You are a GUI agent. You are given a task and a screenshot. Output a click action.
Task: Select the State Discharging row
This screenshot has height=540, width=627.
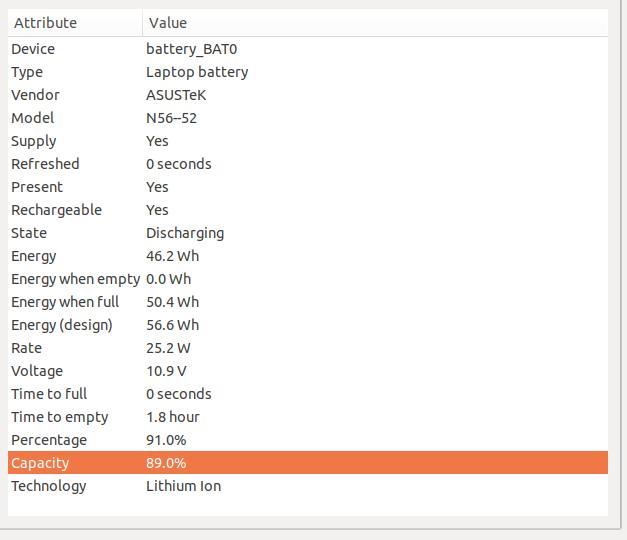click(x=308, y=233)
